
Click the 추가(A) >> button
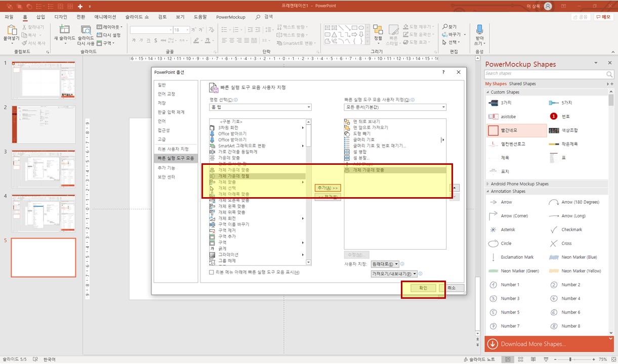pos(328,188)
